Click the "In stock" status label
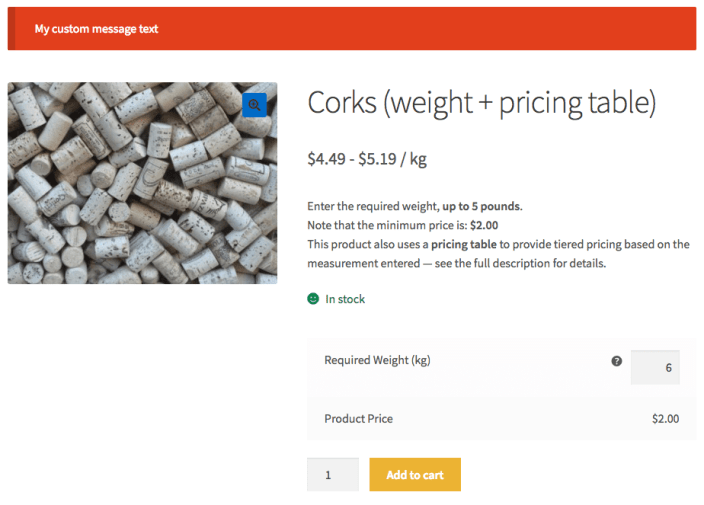 tap(345, 299)
